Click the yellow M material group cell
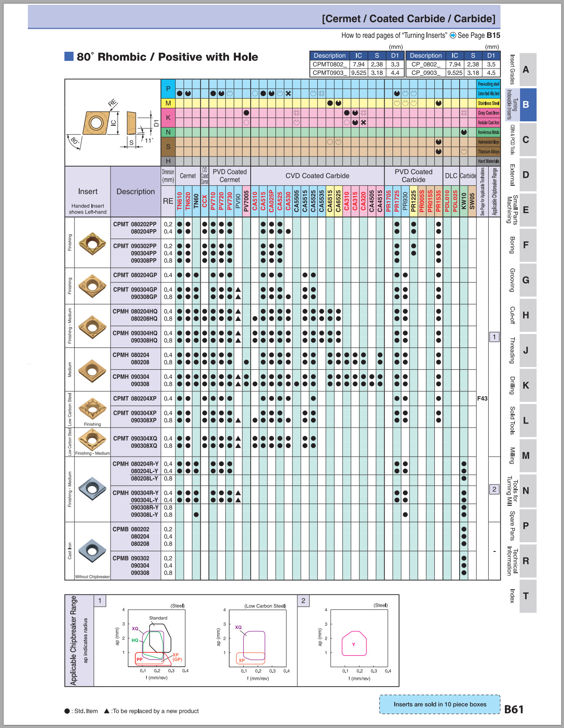The width and height of the screenshot is (564, 728). [168, 103]
